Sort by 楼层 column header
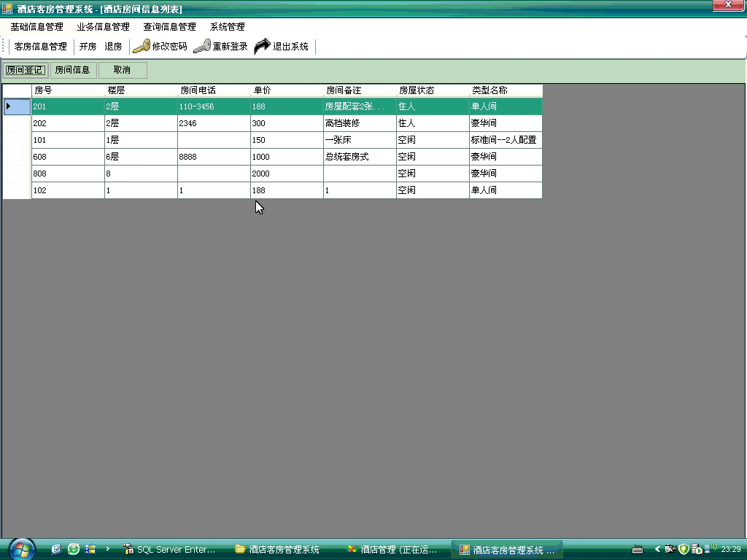This screenshot has width=747, height=560. coord(141,90)
